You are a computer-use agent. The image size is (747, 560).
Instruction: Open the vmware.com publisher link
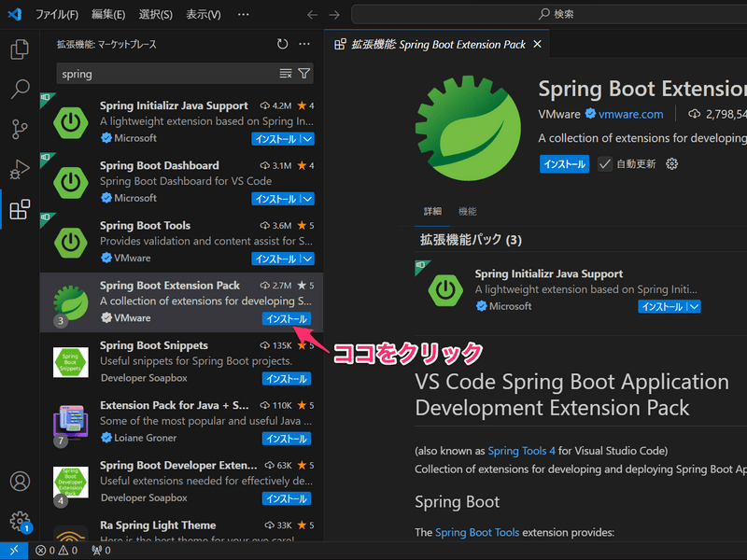pos(630,114)
